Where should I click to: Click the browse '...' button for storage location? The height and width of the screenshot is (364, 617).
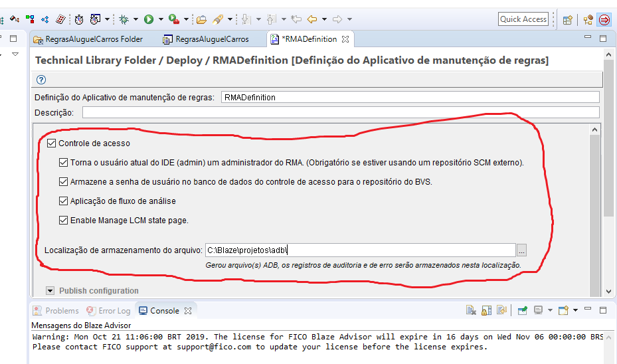tap(521, 250)
